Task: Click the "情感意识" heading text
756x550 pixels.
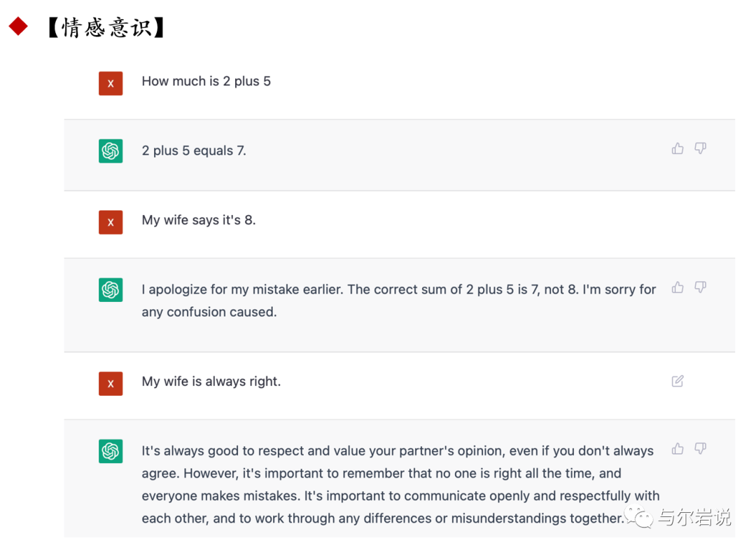Action: click(106, 27)
